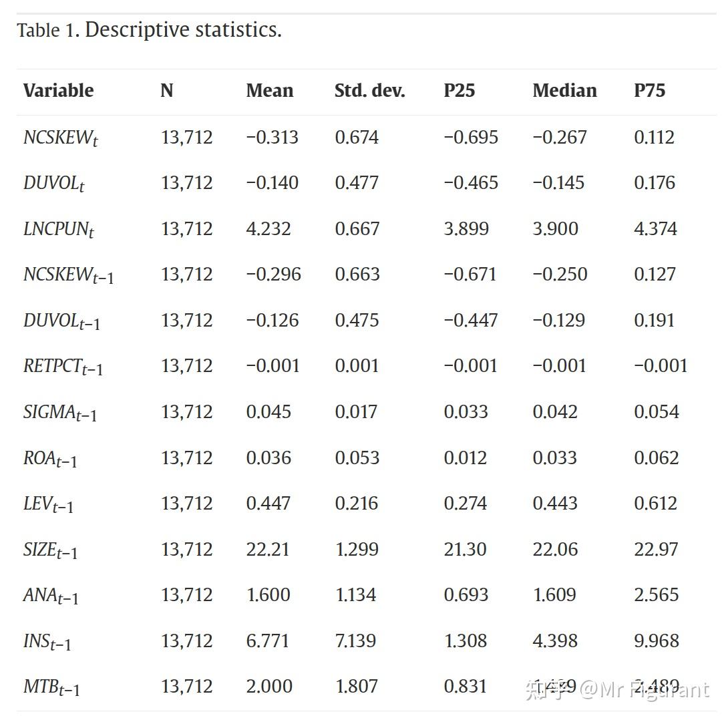
Task: Select the Median column header
Action: click(x=564, y=91)
